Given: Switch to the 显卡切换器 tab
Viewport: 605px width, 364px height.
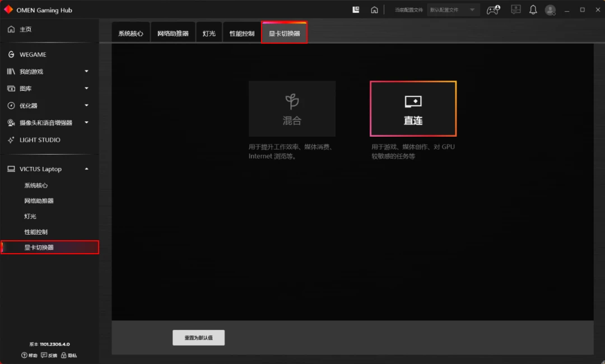Looking at the screenshot, I should [285, 33].
